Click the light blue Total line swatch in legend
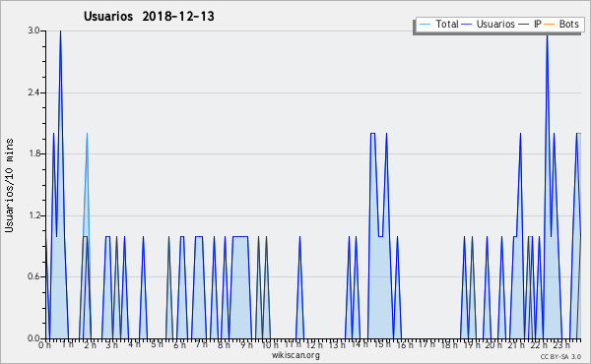The width and height of the screenshot is (591, 364). [425, 25]
